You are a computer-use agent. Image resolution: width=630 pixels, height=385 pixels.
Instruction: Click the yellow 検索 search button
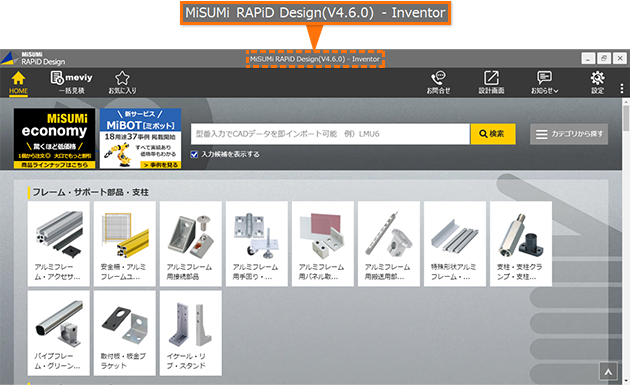tap(493, 134)
